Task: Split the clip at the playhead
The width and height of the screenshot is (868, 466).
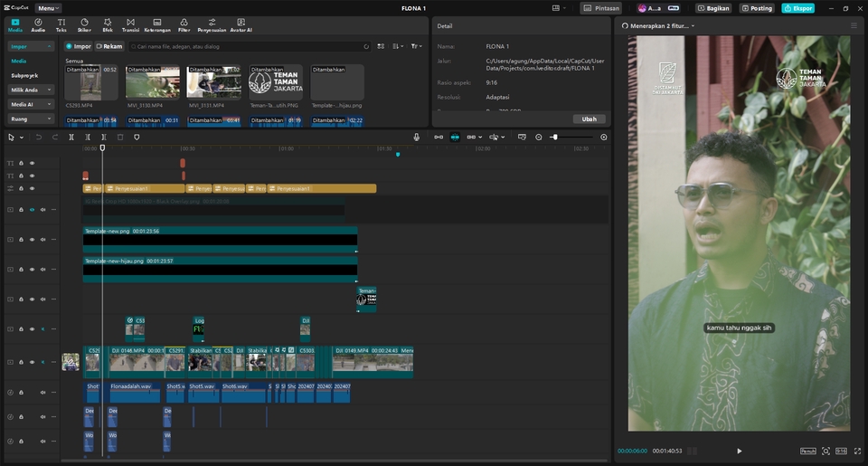Action: pyautogui.click(x=71, y=137)
